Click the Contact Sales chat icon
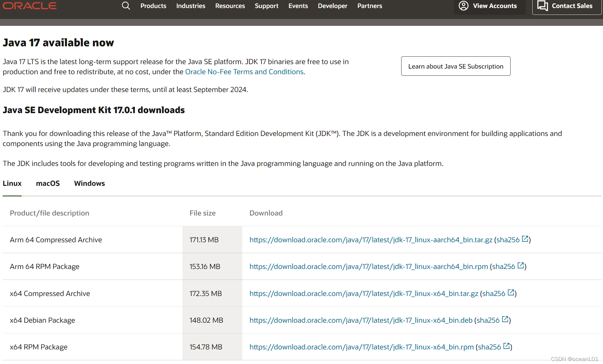The image size is (603, 364). pyautogui.click(x=542, y=6)
